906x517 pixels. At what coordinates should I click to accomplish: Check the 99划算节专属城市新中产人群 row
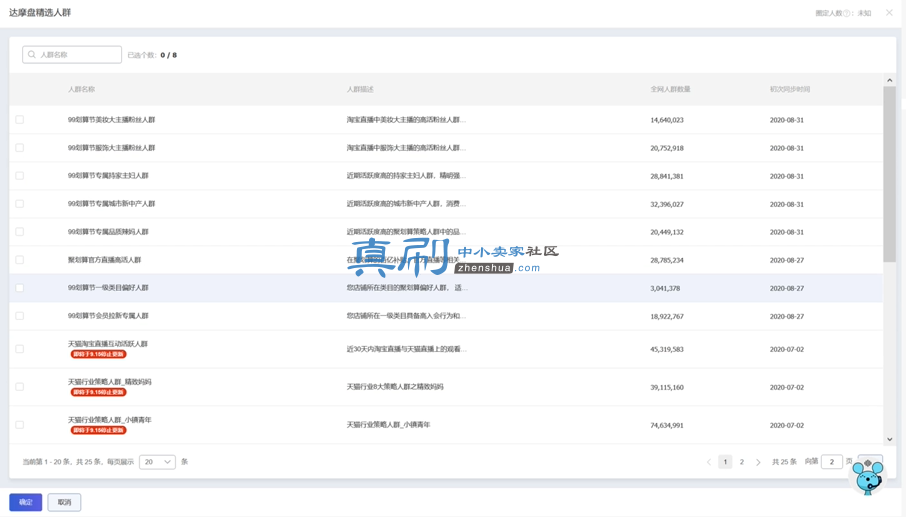[20, 204]
